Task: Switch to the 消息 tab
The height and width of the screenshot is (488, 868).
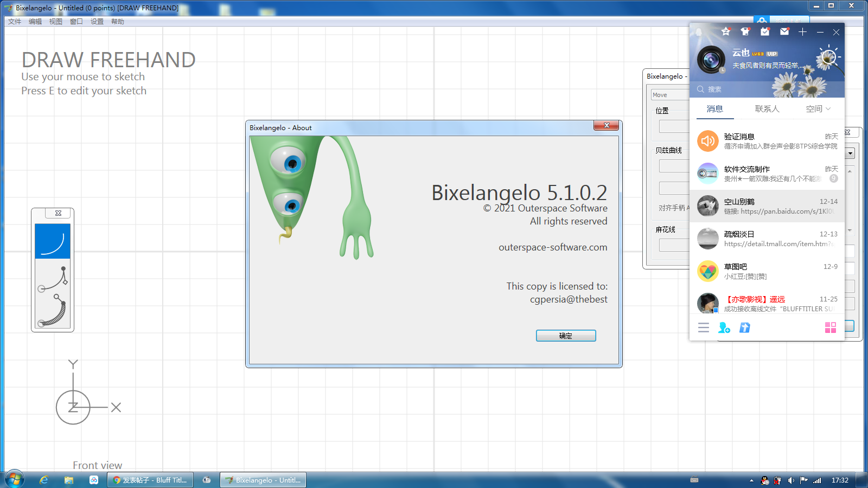Action: (715, 109)
